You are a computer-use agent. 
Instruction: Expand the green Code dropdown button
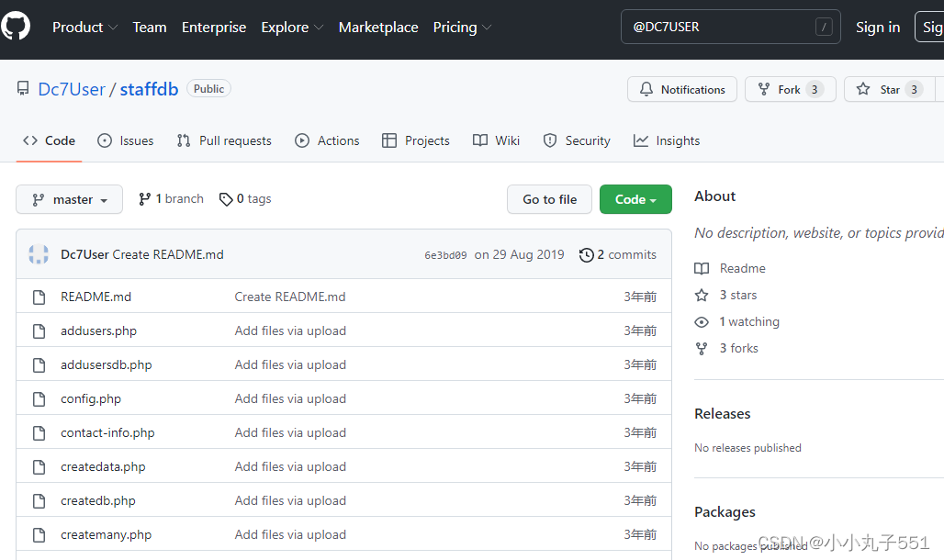point(635,199)
